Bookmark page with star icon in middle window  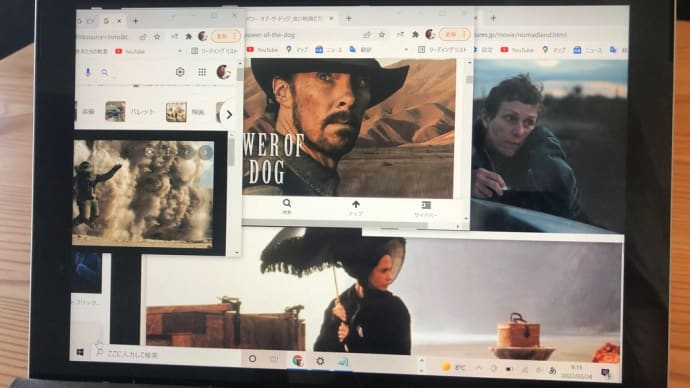coord(382,34)
